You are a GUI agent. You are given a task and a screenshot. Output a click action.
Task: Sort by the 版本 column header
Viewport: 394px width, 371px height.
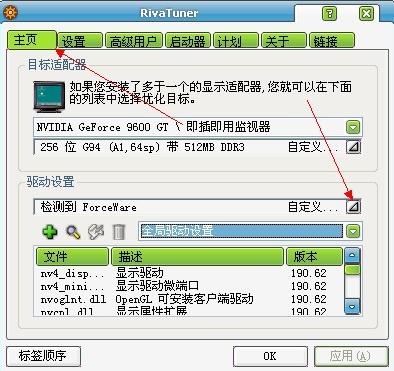tap(314, 256)
